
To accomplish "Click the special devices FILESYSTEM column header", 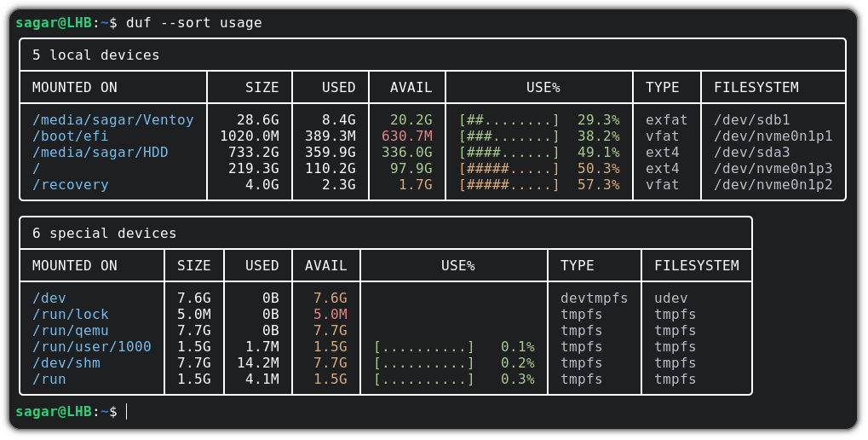I will (x=697, y=266).
